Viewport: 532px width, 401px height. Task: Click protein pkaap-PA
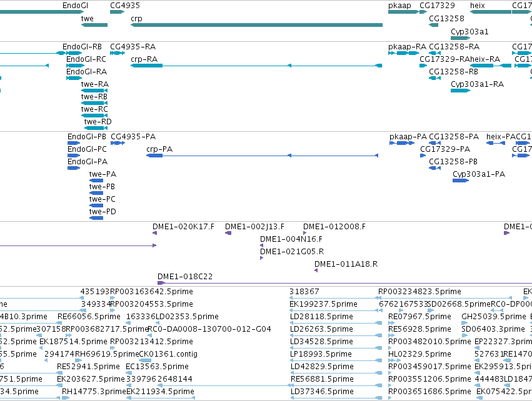click(x=408, y=137)
